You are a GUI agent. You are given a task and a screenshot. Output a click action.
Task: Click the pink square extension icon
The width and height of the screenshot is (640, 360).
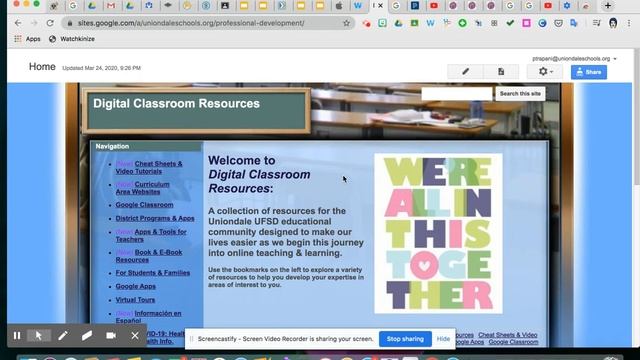coord(526,23)
